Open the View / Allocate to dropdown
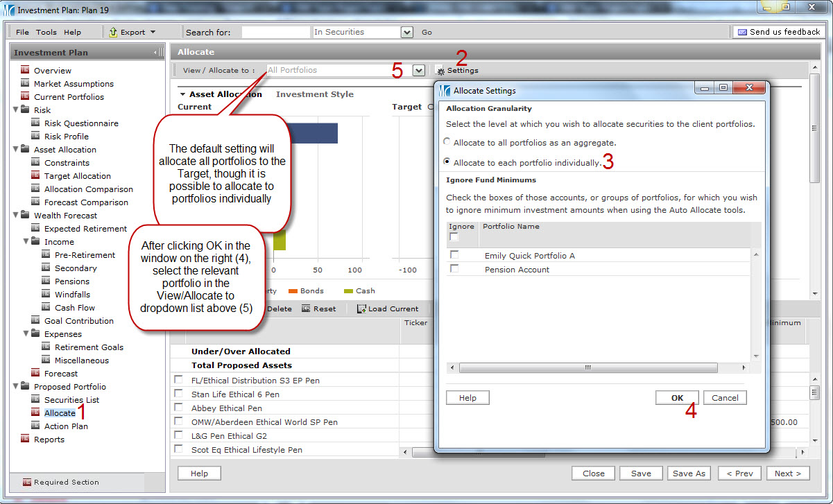The image size is (833, 504). coord(418,70)
